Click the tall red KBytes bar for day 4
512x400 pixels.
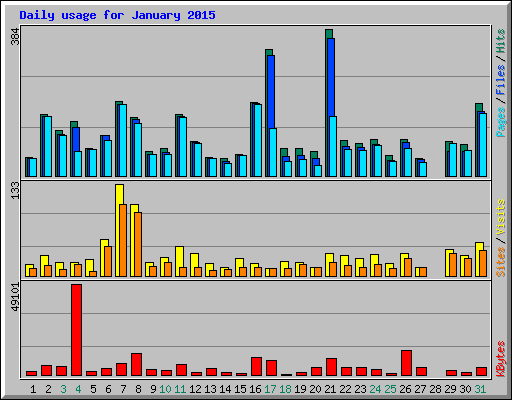pos(76,330)
